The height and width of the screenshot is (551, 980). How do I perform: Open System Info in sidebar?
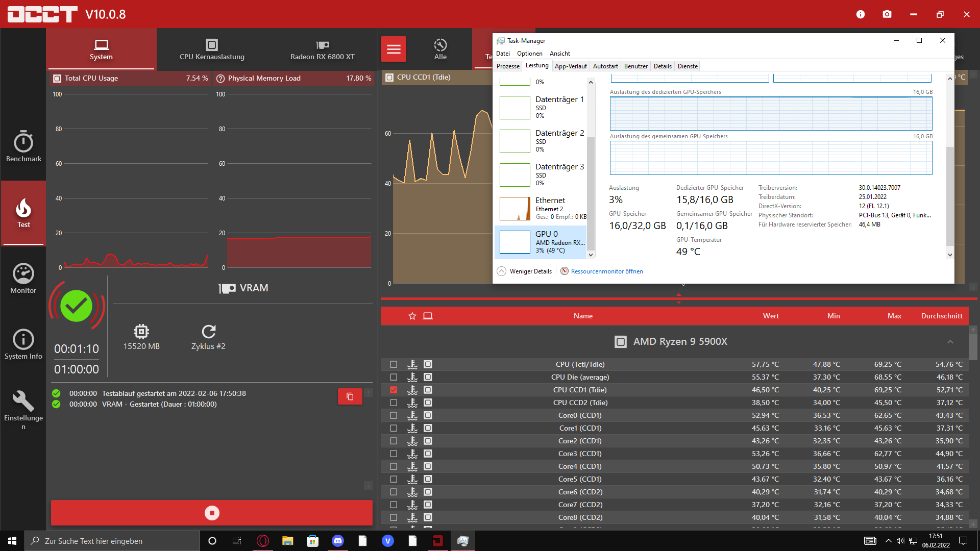[23, 344]
